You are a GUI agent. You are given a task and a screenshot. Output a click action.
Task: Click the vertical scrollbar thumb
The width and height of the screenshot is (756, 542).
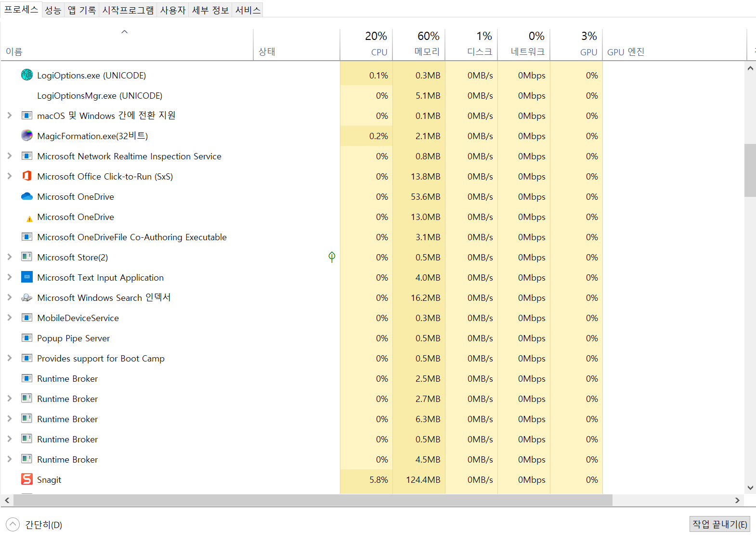click(750, 170)
